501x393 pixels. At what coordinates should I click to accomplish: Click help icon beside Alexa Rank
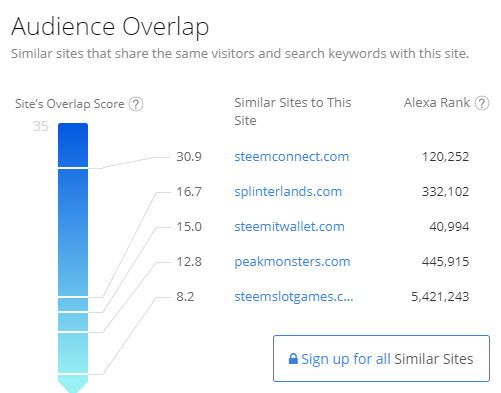tap(482, 103)
